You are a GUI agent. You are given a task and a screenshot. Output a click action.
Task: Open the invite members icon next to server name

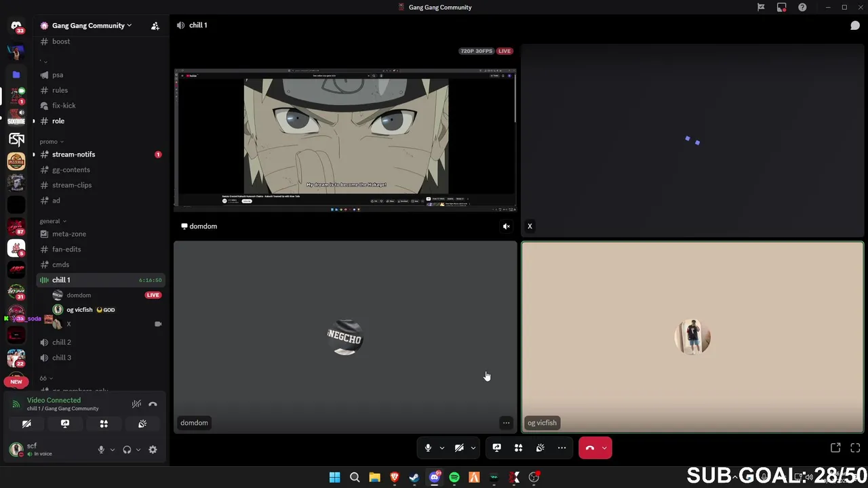tap(155, 26)
